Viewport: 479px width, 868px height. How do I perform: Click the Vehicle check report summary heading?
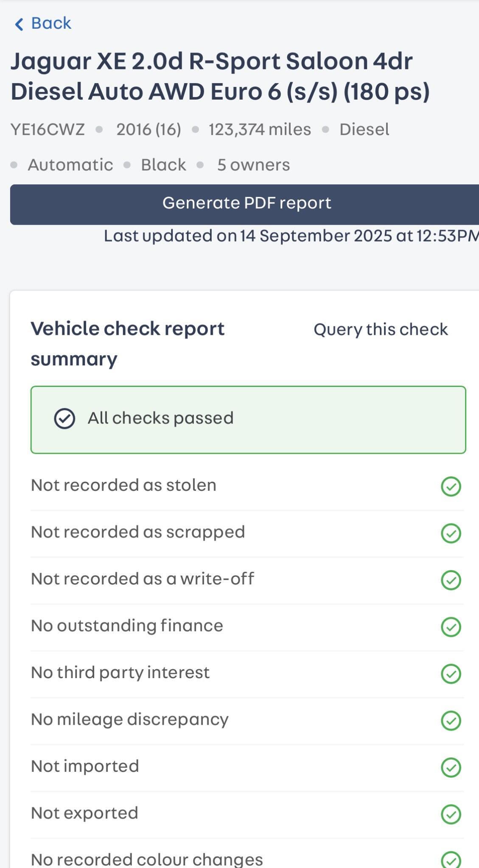pos(127,344)
